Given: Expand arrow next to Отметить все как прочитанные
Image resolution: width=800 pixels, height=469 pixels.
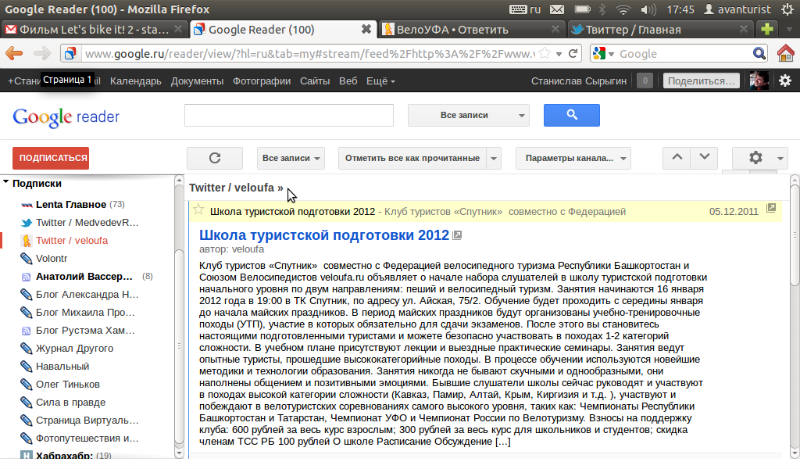Looking at the screenshot, I should coord(493,158).
